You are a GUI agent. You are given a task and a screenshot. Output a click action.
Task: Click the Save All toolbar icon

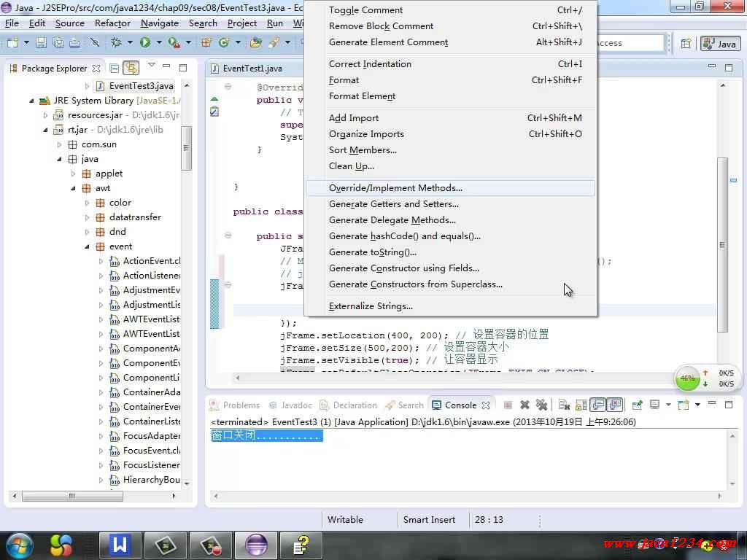coord(58,43)
